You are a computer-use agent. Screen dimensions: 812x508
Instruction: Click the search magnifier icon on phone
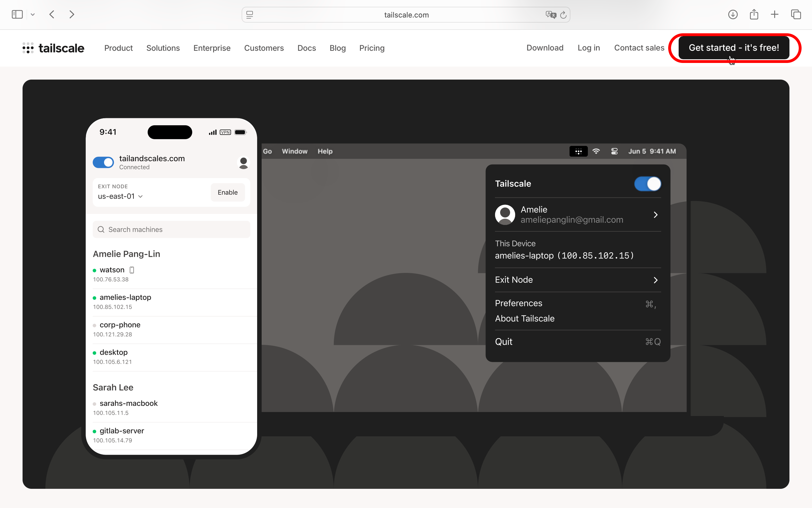tap(101, 229)
